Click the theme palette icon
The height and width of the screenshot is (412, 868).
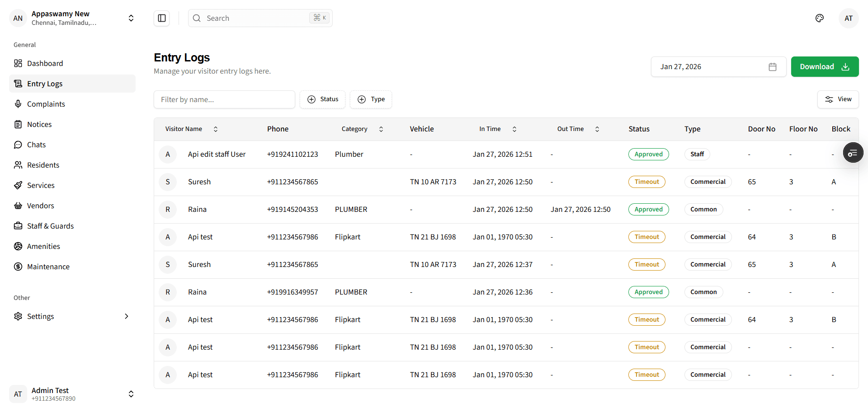[x=820, y=18]
